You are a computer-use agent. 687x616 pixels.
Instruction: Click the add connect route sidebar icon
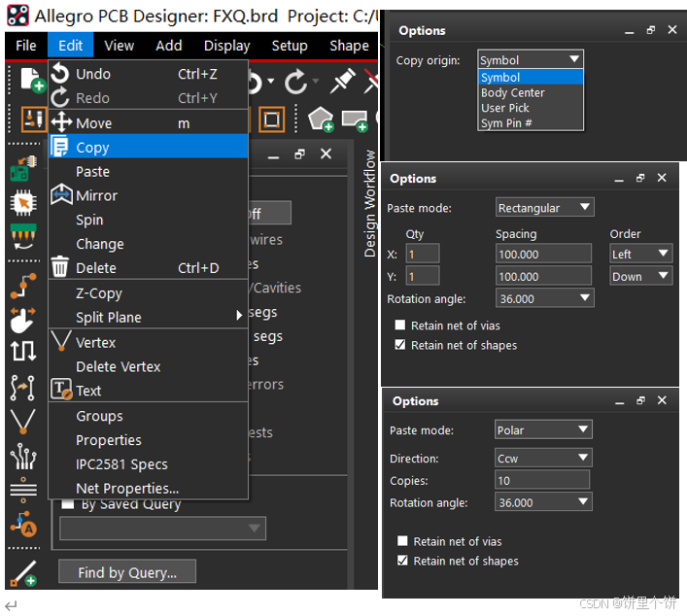point(23,286)
